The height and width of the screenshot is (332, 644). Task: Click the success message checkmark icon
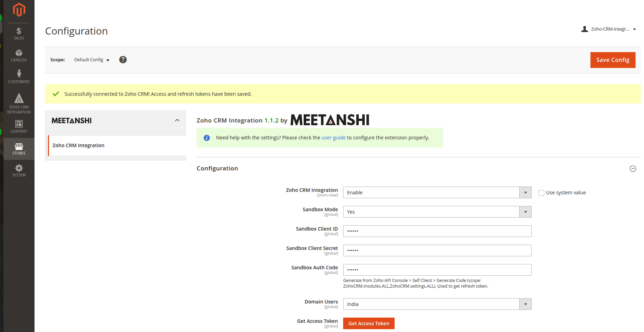click(56, 94)
